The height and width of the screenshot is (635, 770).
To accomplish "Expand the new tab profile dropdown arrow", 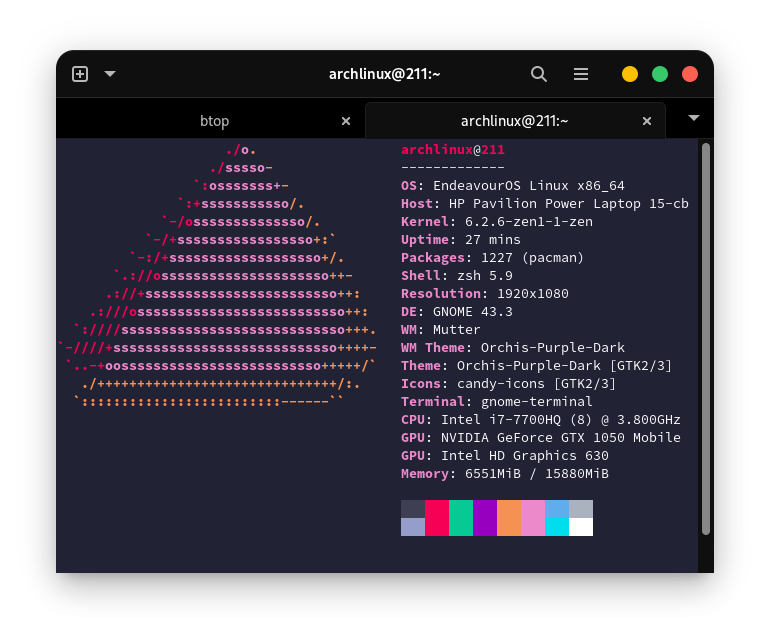I will (x=110, y=74).
